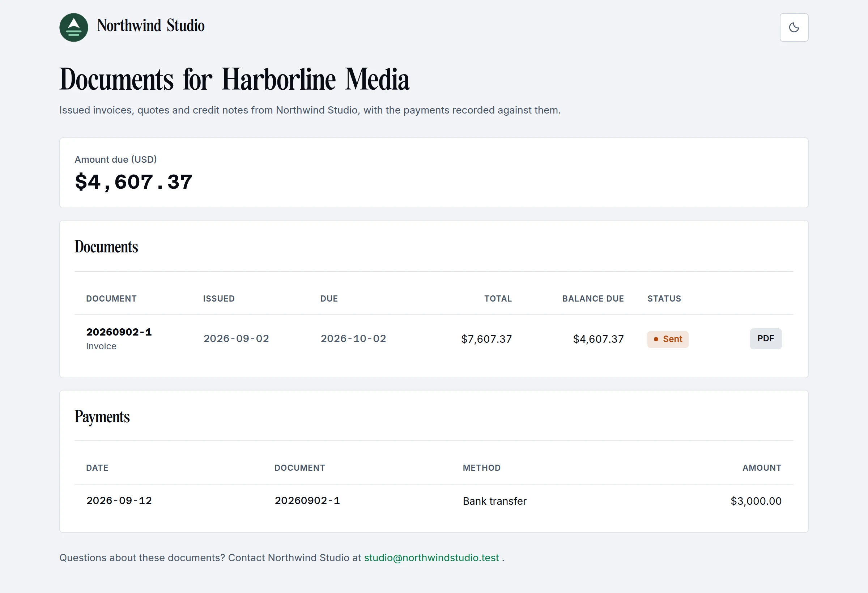Click the orange dot in the Sent badge
868x593 pixels.
click(656, 339)
